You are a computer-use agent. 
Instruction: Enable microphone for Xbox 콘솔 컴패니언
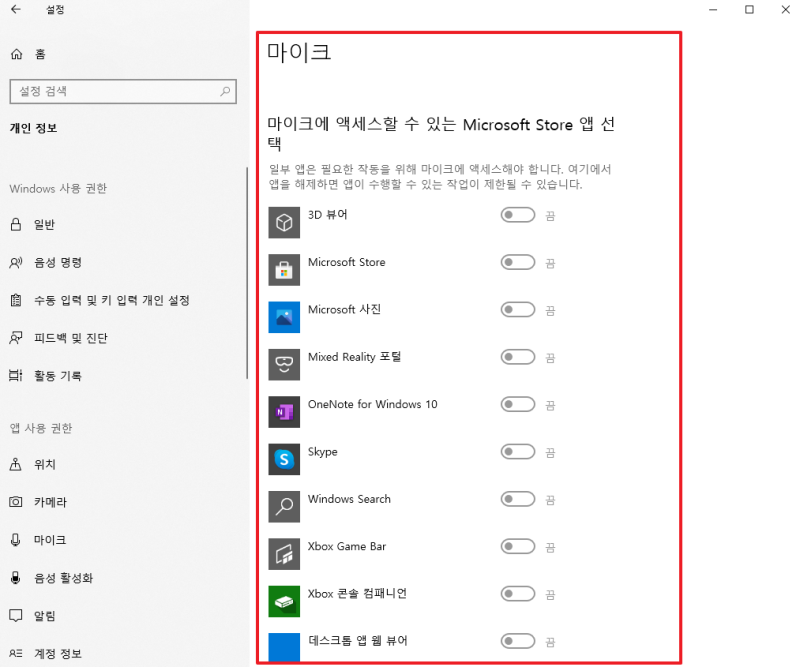[x=517, y=594]
